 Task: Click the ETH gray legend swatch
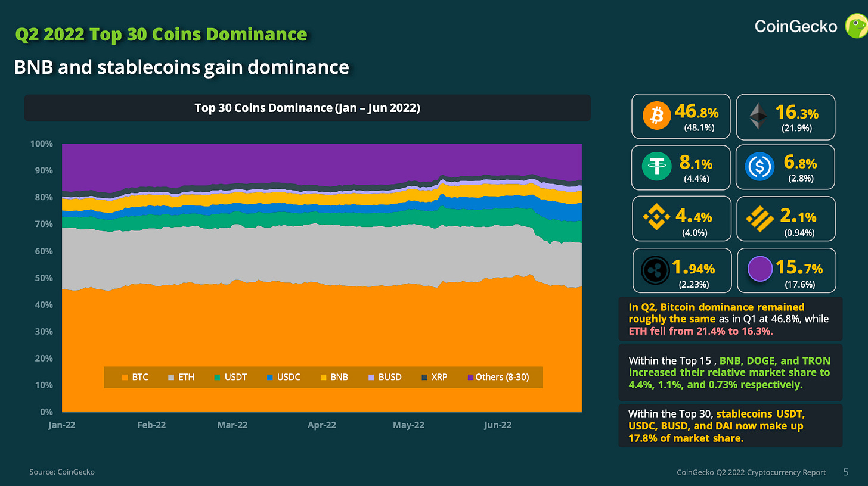172,377
